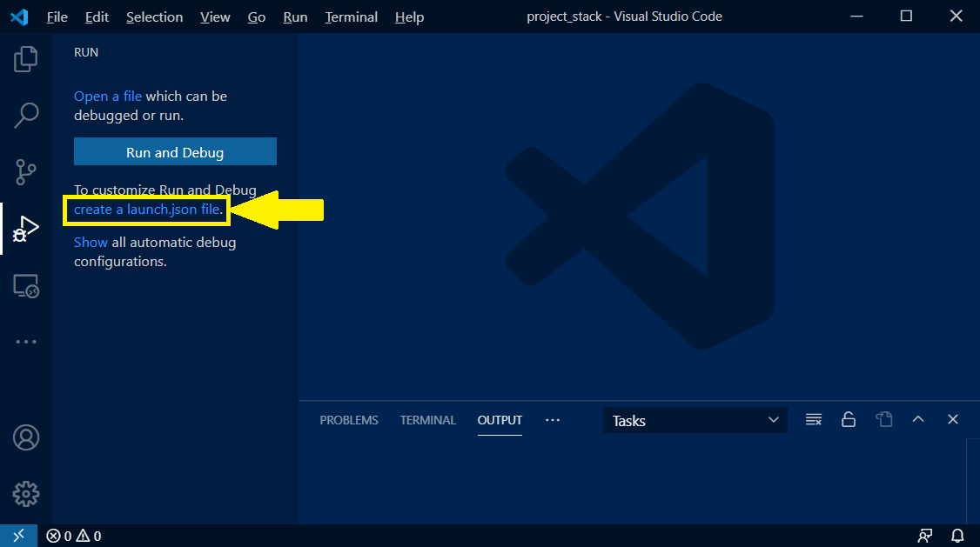Toggle output auto-scroll lock
The height and width of the screenshot is (547, 980).
[848, 419]
